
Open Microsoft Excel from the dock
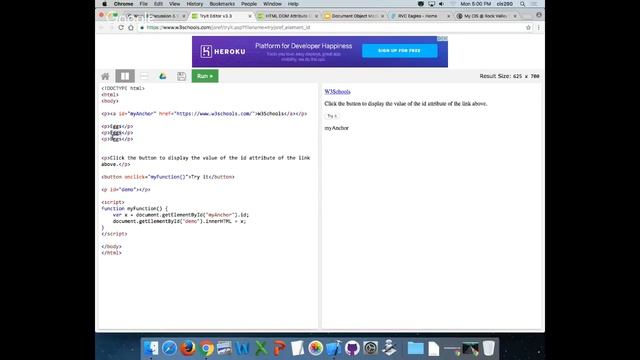pyautogui.click(x=261, y=348)
